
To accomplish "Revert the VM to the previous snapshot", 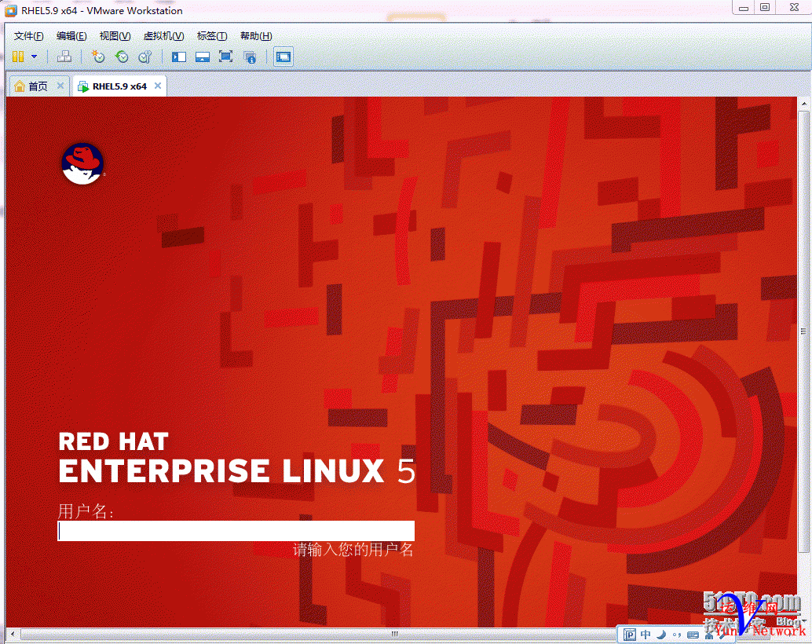I will (122, 57).
